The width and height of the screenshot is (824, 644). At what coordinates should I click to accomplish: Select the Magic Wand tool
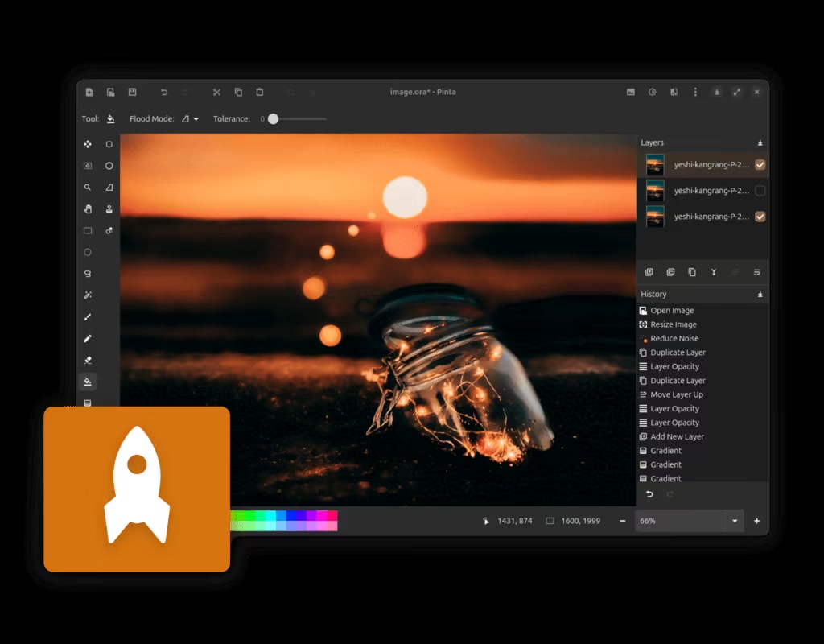click(88, 295)
